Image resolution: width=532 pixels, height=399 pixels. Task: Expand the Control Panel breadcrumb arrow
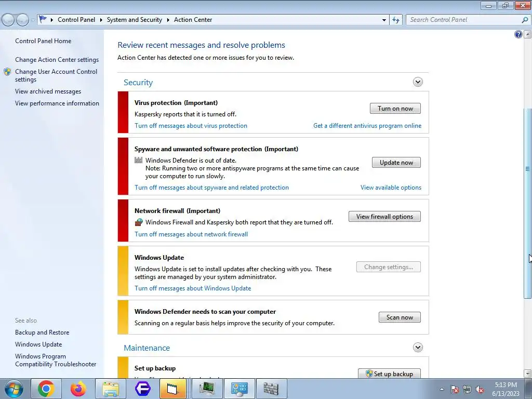click(x=101, y=20)
